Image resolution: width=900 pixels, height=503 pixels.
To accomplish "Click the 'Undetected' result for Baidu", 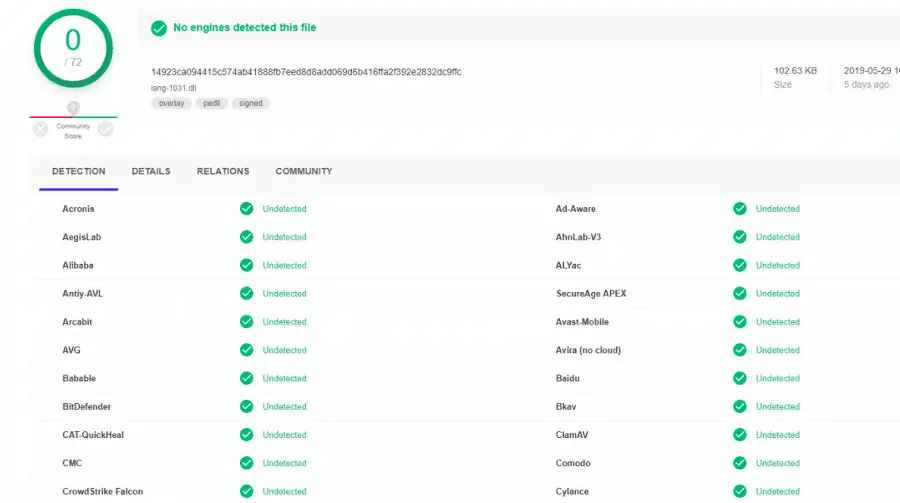I will pos(777,378).
